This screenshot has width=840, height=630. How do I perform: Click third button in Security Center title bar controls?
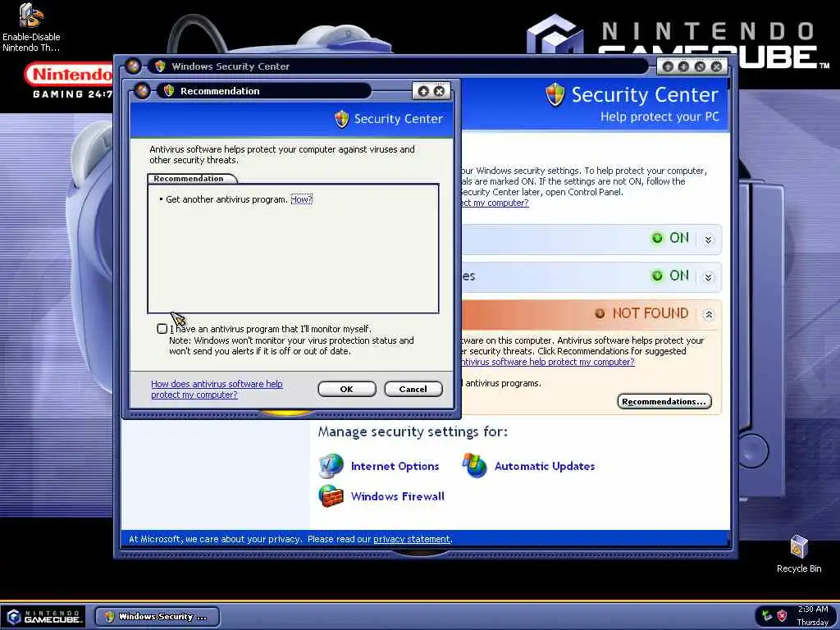tap(700, 66)
